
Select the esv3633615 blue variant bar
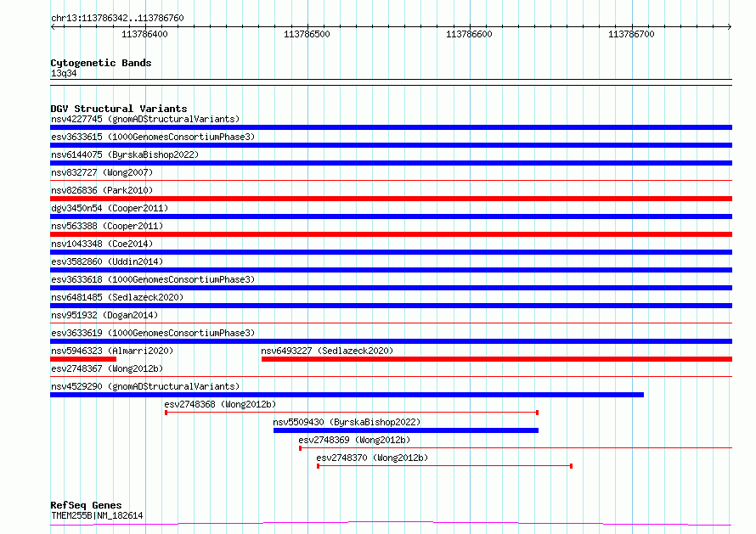391,145
